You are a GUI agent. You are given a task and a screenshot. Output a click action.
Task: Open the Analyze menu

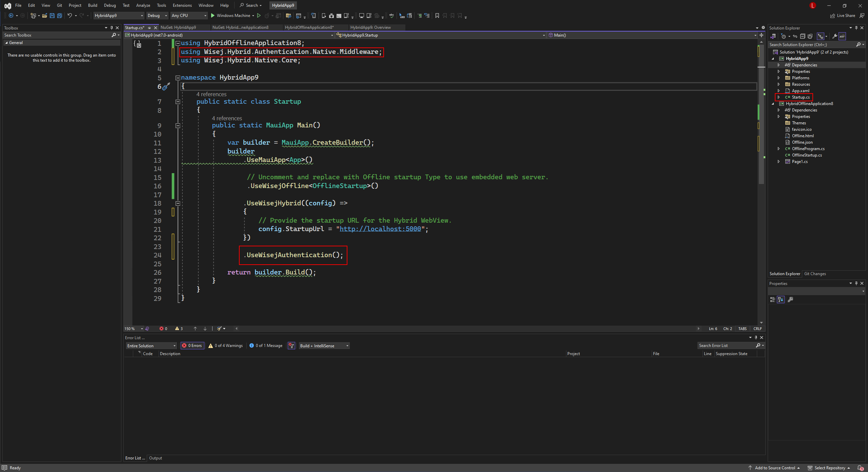pyautogui.click(x=143, y=5)
